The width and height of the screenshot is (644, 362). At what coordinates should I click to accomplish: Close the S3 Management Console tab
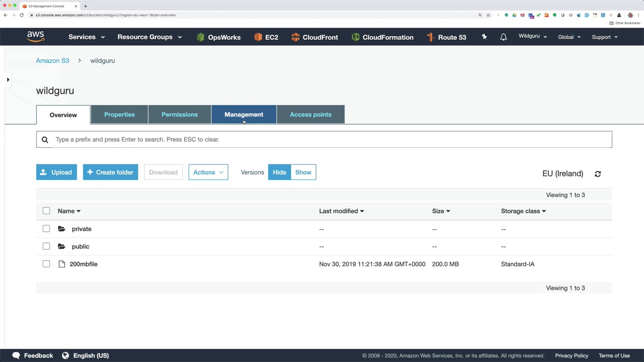point(76,6)
